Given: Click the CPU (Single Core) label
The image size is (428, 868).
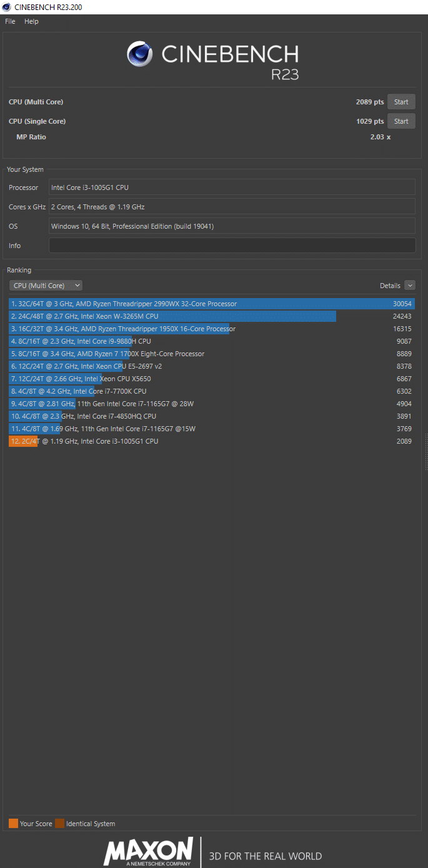Looking at the screenshot, I should (x=37, y=121).
